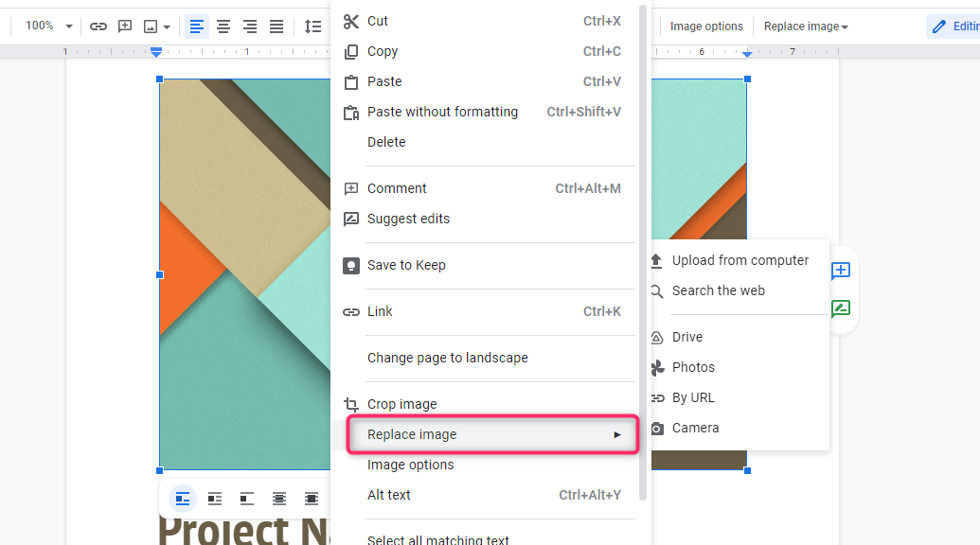Open the zoom 100% dropdown
This screenshot has height=545, width=980.
pyautogui.click(x=48, y=26)
